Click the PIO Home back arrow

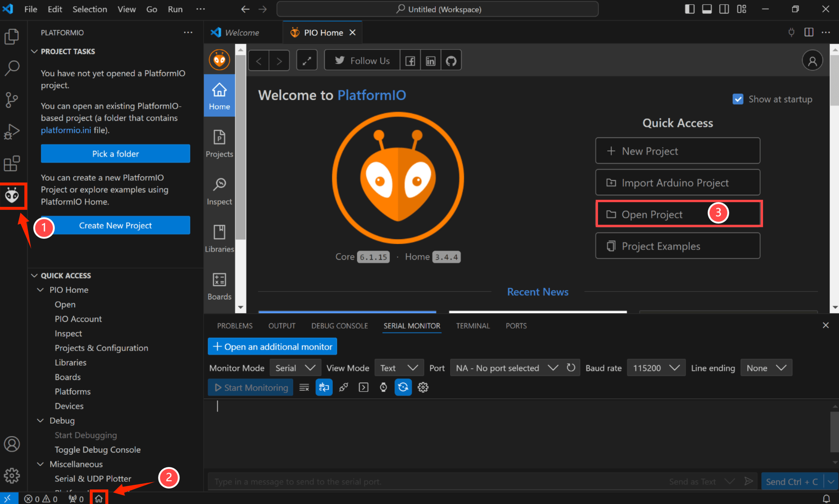(259, 60)
